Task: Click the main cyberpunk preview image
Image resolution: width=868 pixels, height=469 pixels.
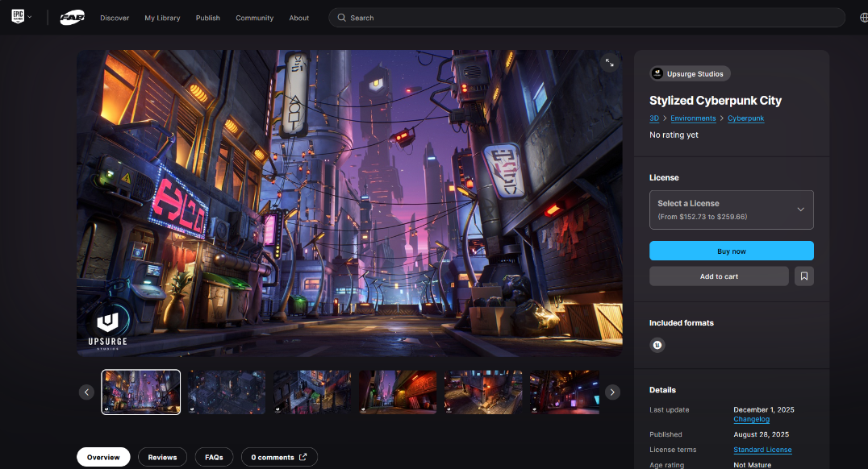Action: point(349,203)
